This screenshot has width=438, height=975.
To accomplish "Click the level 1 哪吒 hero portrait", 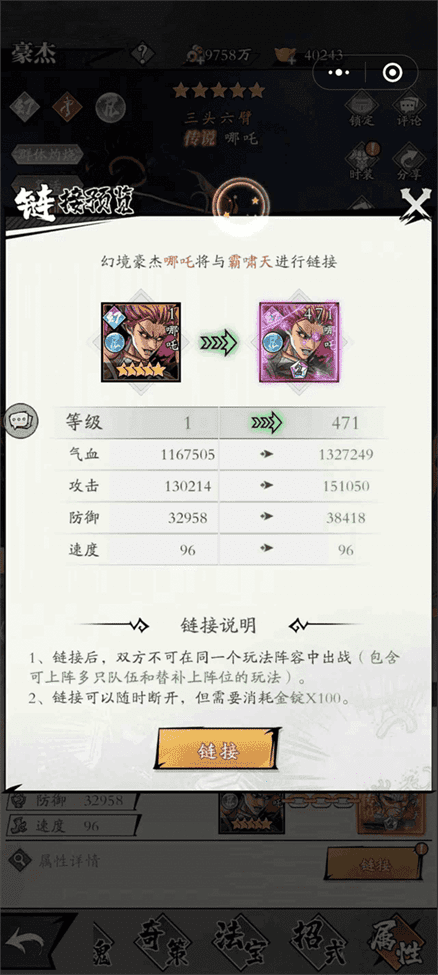I will [141, 341].
